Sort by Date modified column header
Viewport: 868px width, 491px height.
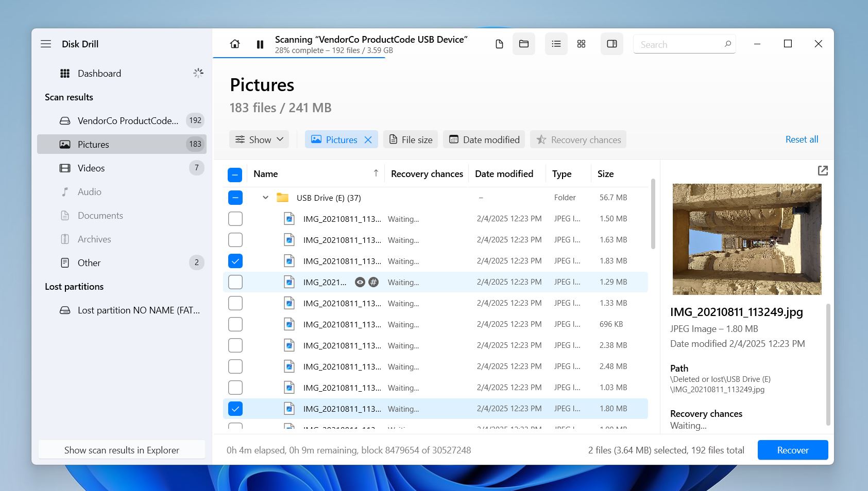click(x=504, y=174)
